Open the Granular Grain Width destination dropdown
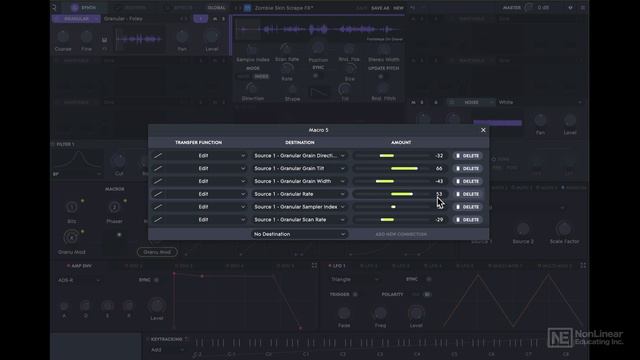640x360 pixels. click(x=299, y=181)
